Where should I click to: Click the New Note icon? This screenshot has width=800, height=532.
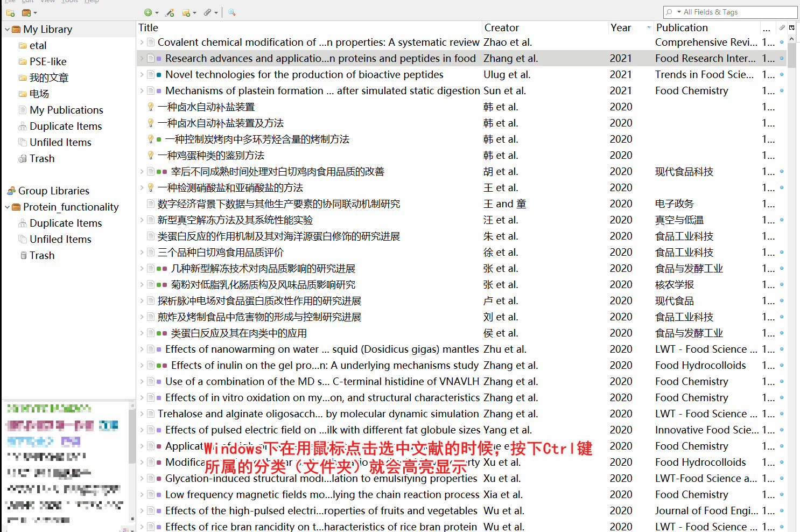tap(186, 12)
